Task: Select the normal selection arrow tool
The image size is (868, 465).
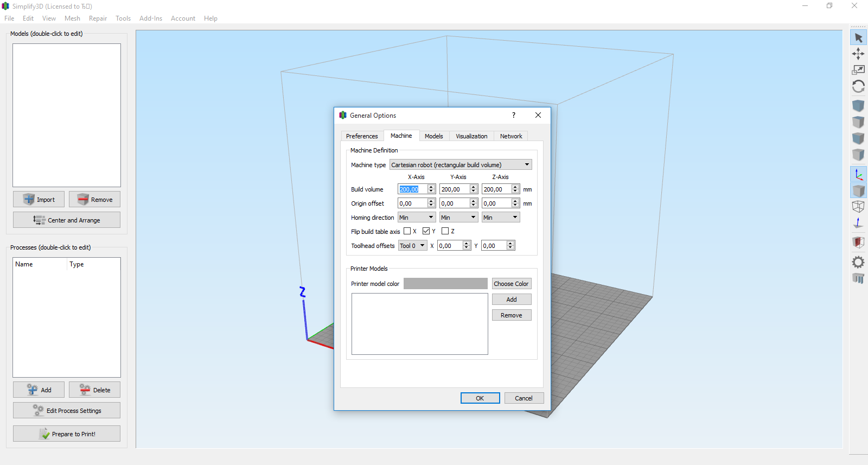Action: point(858,37)
